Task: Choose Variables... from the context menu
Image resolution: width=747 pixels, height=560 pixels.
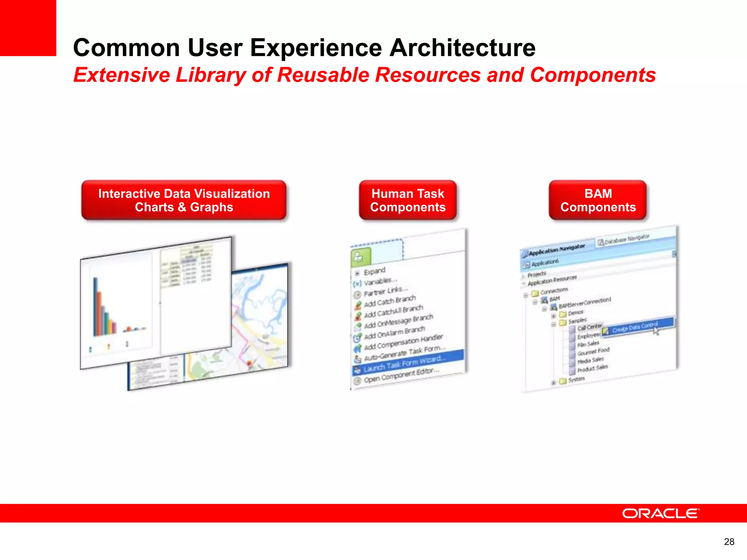Action: point(380,281)
